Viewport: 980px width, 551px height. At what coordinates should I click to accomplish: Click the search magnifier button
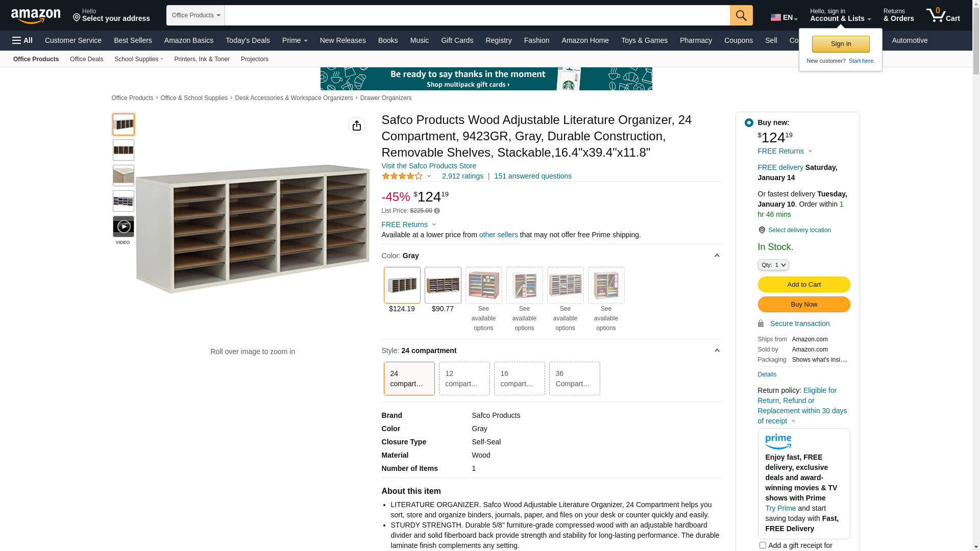tap(741, 15)
